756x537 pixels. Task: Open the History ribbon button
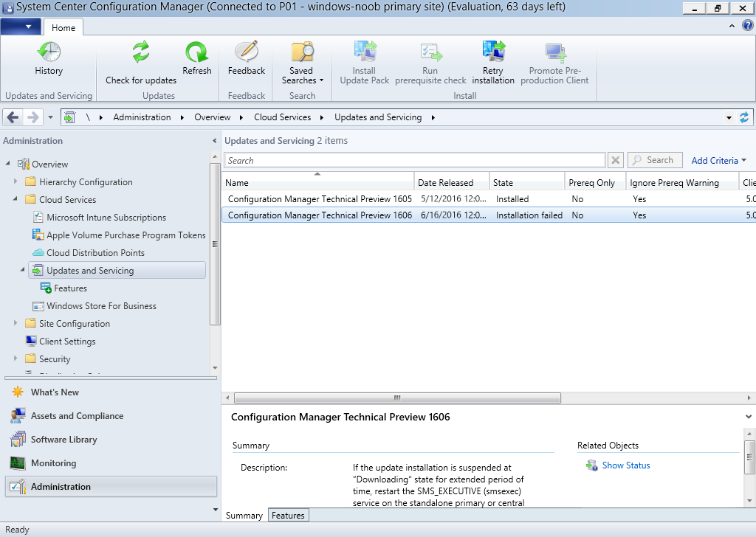pyautogui.click(x=49, y=58)
